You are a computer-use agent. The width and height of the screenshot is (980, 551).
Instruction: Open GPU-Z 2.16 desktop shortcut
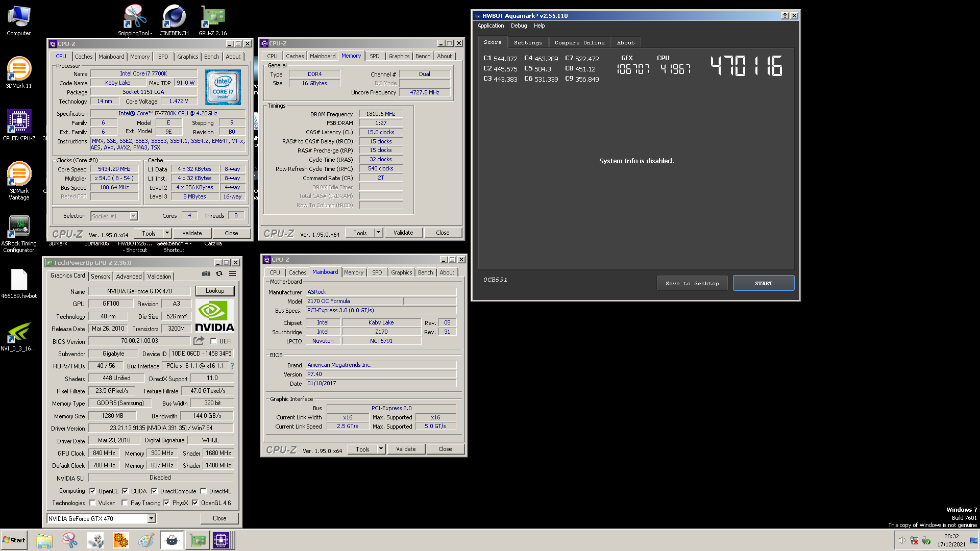click(213, 20)
